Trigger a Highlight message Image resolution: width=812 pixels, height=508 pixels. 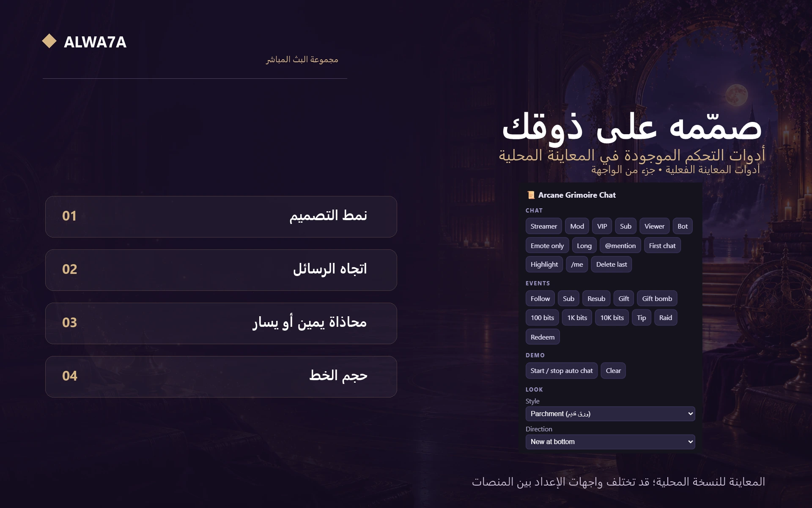click(544, 265)
